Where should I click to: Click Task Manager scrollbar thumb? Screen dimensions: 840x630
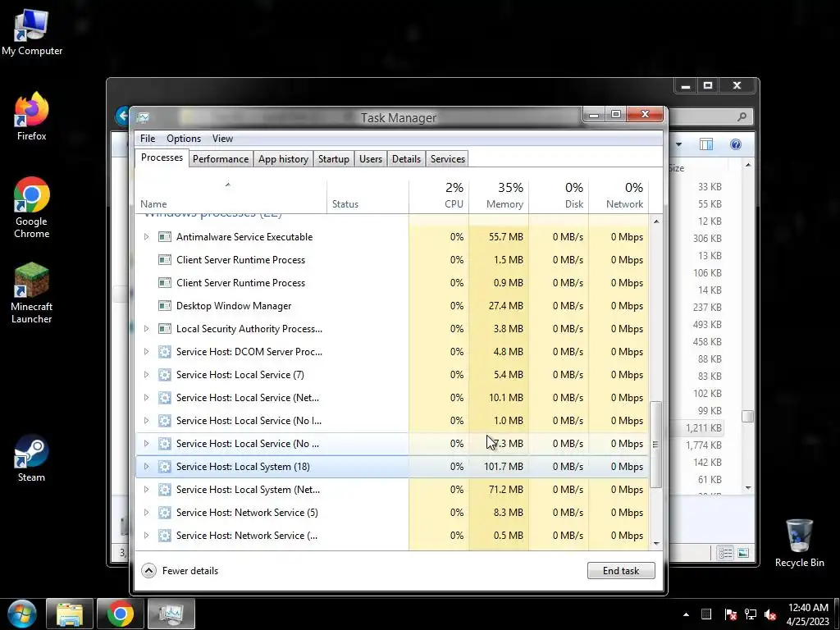coord(655,445)
